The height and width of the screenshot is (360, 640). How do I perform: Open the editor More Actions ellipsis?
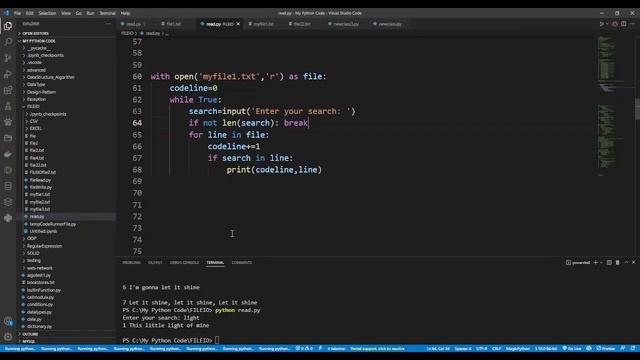tap(632, 24)
